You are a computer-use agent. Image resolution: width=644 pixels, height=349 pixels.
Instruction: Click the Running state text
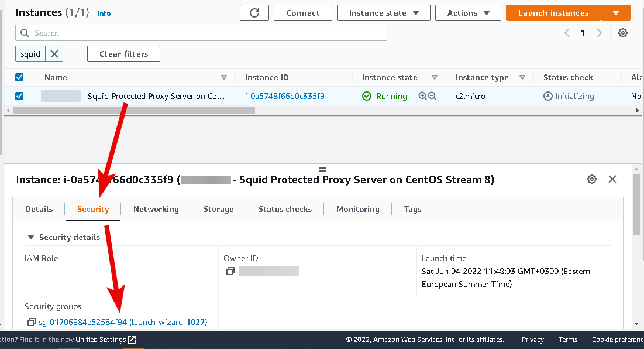[391, 96]
